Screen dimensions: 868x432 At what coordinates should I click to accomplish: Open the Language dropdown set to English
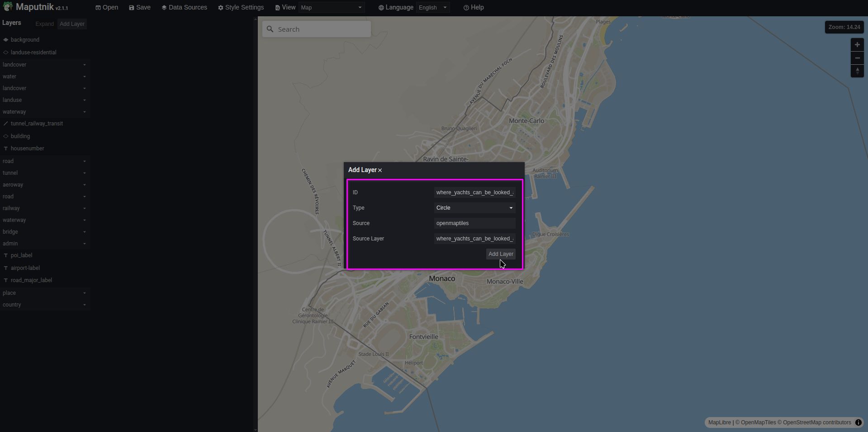(432, 8)
